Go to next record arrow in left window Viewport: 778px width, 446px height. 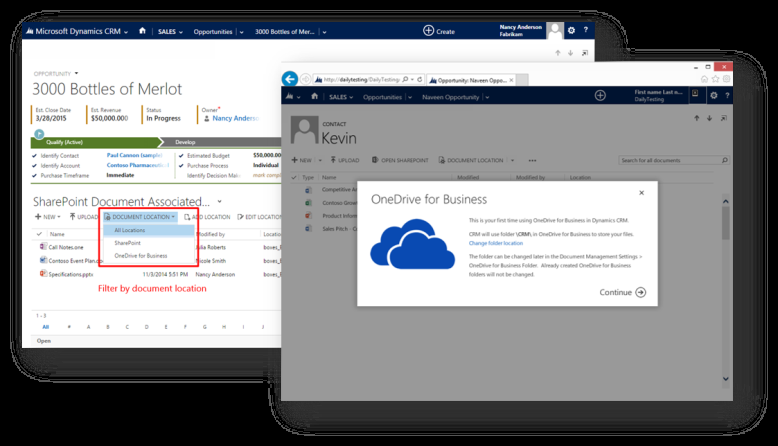[571, 53]
